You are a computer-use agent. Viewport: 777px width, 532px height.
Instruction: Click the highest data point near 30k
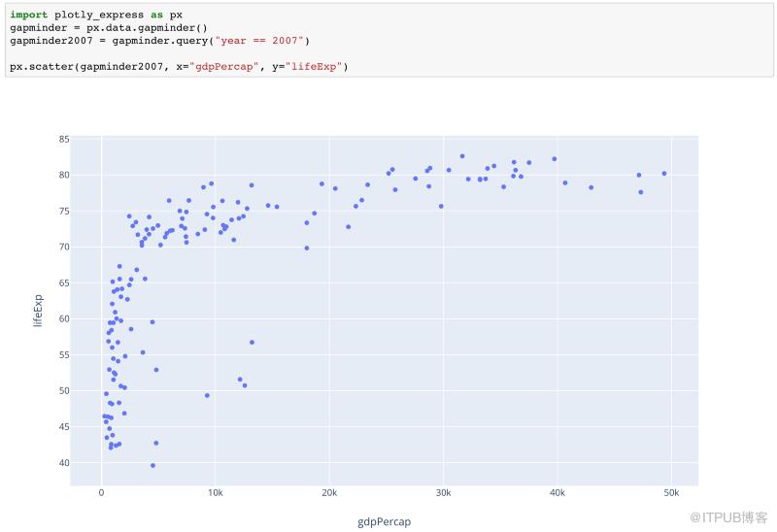click(x=462, y=156)
